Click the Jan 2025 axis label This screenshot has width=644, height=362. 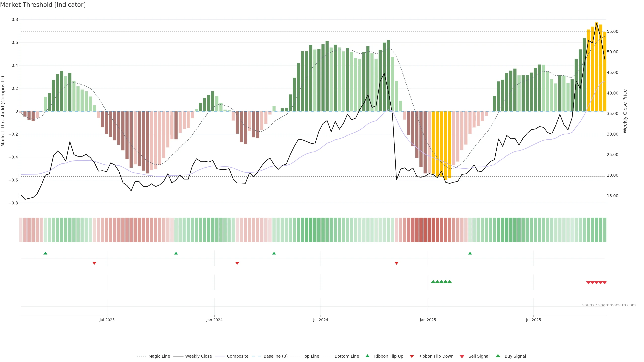[x=428, y=320]
